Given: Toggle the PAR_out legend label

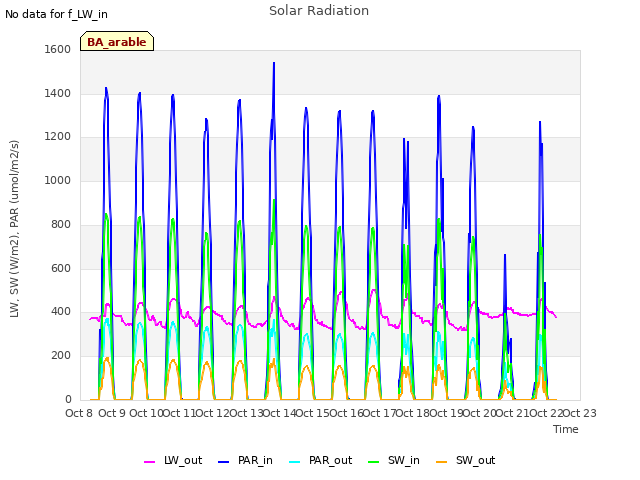Looking at the screenshot, I should pos(331,460).
